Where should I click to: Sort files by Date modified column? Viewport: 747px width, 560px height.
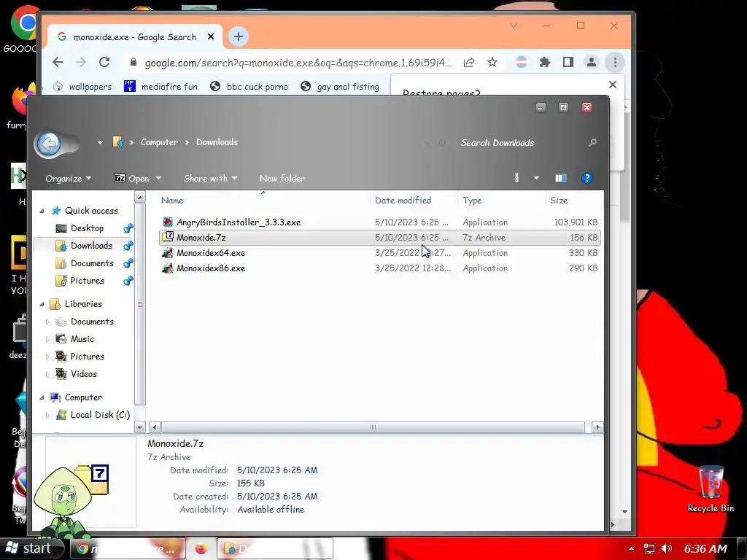[403, 201]
